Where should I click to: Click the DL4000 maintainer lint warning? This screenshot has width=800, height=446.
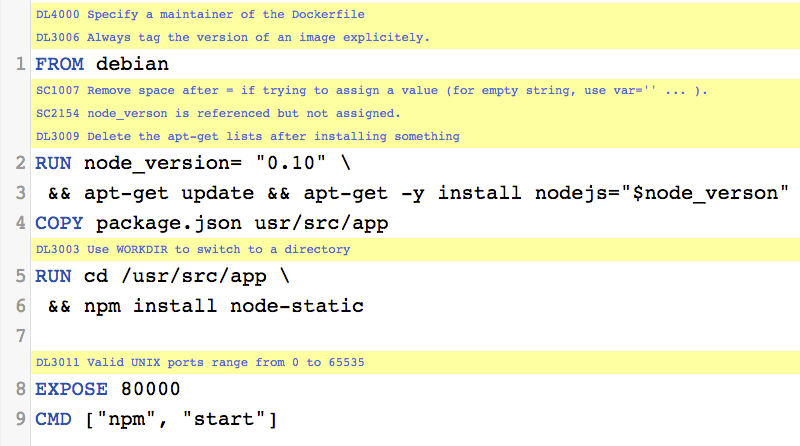(x=200, y=14)
